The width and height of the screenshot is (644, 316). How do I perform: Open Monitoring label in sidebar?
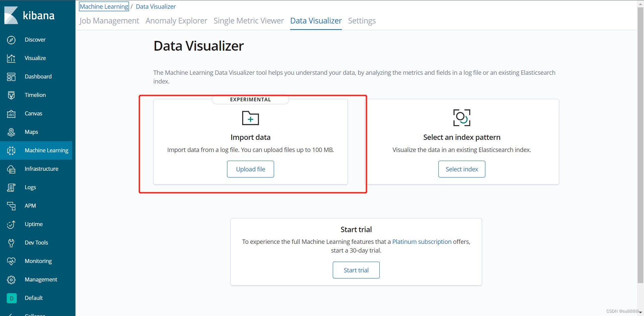38,261
